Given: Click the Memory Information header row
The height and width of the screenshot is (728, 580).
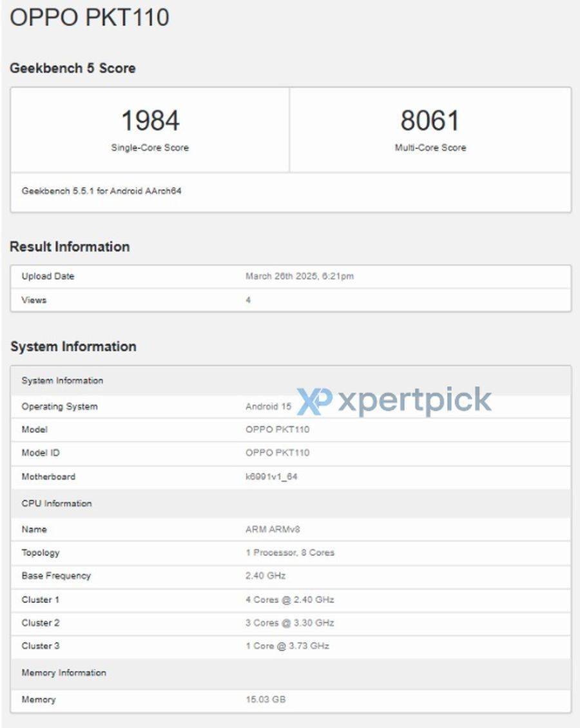Looking at the screenshot, I should pyautogui.click(x=291, y=673).
